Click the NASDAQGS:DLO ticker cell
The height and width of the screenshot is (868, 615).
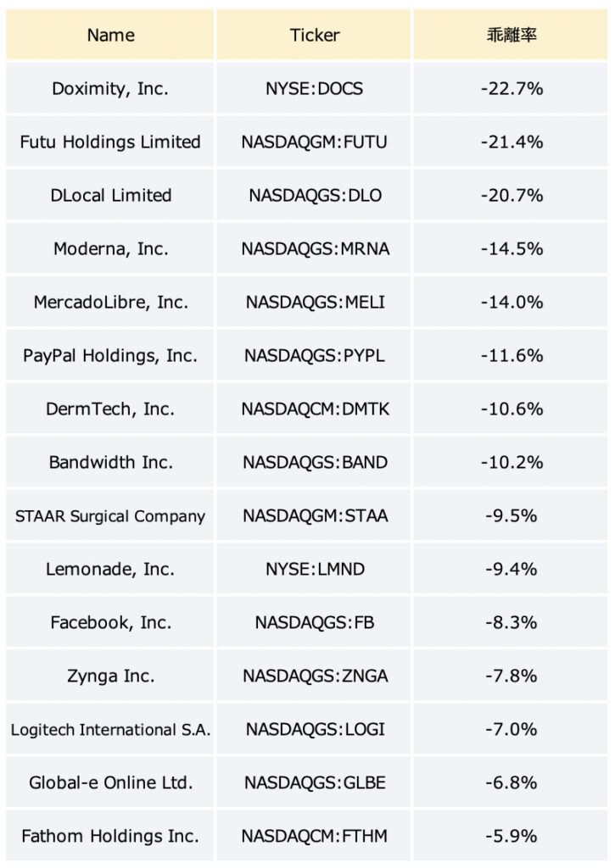coord(314,195)
